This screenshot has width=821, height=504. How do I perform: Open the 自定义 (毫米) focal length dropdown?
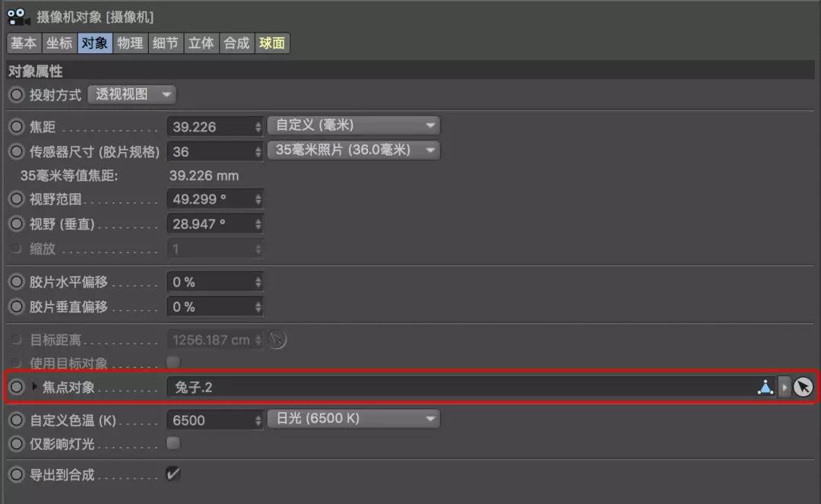tap(354, 125)
